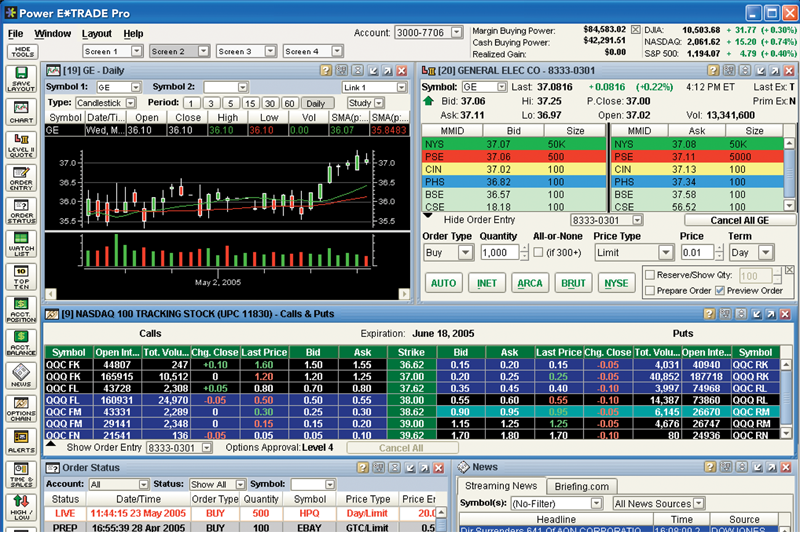Viewport: 800px width, 533px height.
Task: Click help icon in GE Daily chart window
Action: tap(326, 70)
